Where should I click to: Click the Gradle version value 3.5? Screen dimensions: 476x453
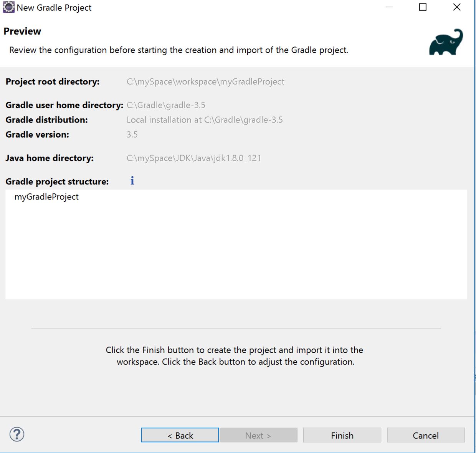point(132,134)
